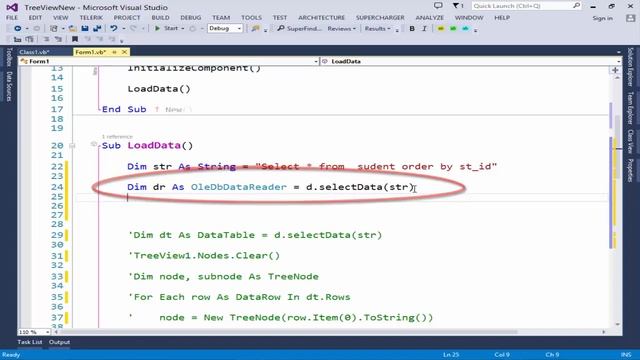Open the Properties side tab
640x360 pixels.
[x=630, y=170]
